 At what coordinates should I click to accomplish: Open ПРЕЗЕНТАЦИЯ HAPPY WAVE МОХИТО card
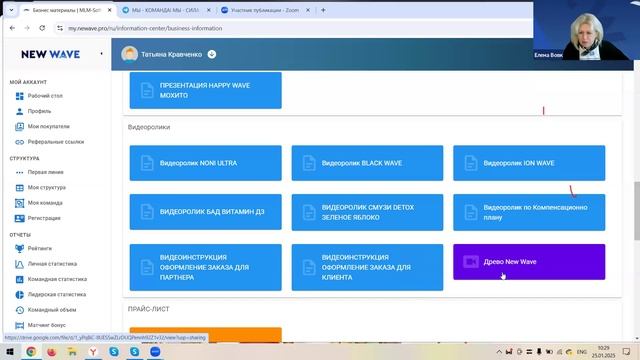coord(206,90)
